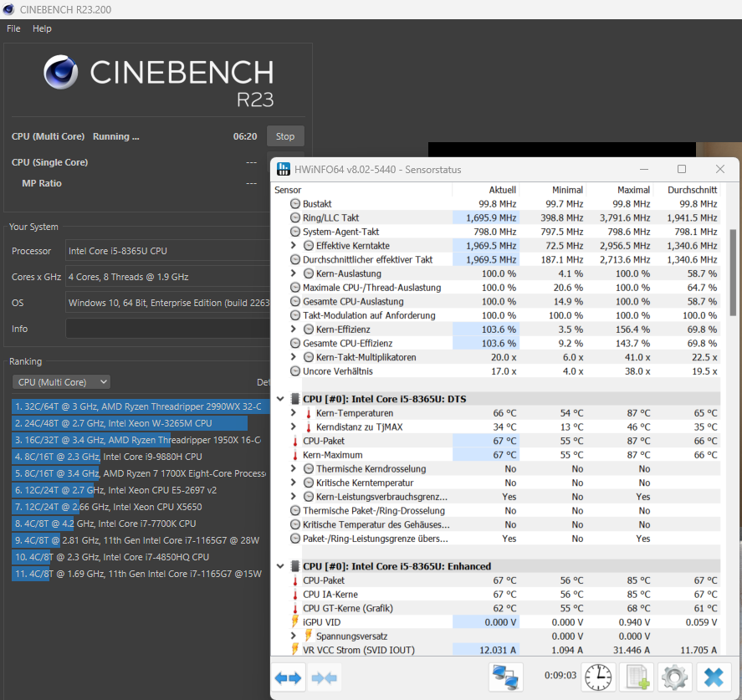Click the OS field Windows 10 value
This screenshot has height=700, width=742.
pyautogui.click(x=167, y=303)
